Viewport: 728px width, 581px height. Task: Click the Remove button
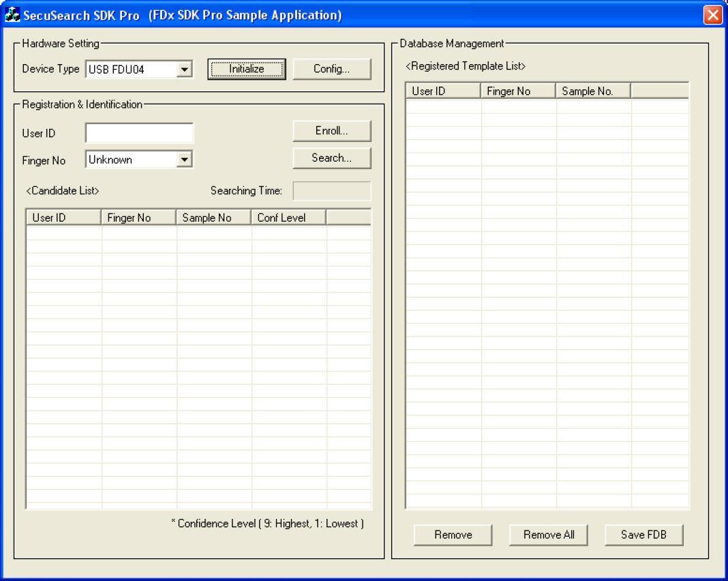pyautogui.click(x=453, y=535)
